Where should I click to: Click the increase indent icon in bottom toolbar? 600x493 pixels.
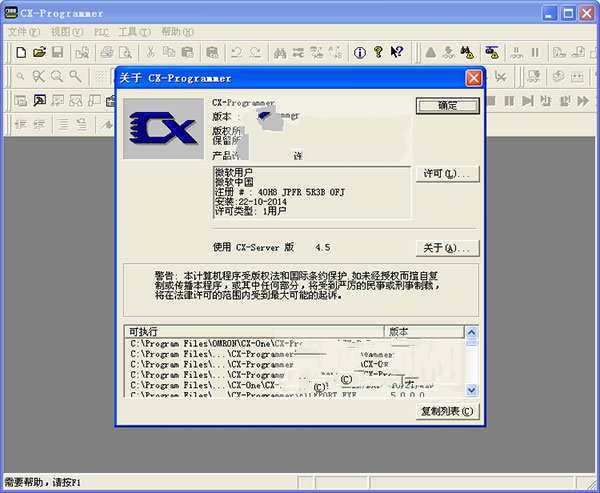[39, 125]
